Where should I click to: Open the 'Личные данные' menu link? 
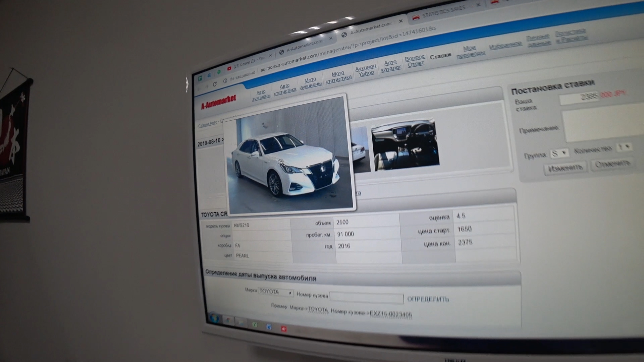click(538, 40)
